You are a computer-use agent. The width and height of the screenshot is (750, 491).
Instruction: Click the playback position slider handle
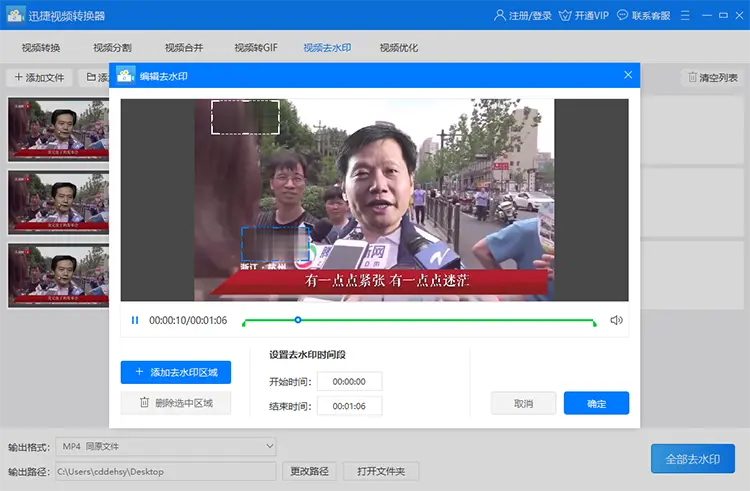[298, 319]
